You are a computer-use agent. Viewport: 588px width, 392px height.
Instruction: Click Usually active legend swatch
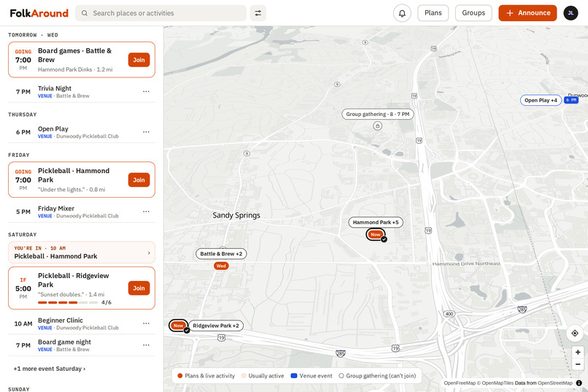(244, 376)
